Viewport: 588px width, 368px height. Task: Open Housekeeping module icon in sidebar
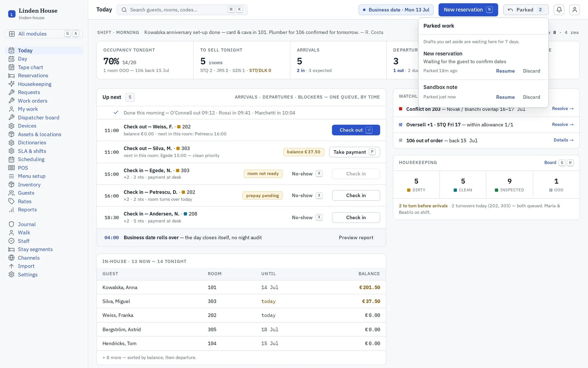point(11,84)
